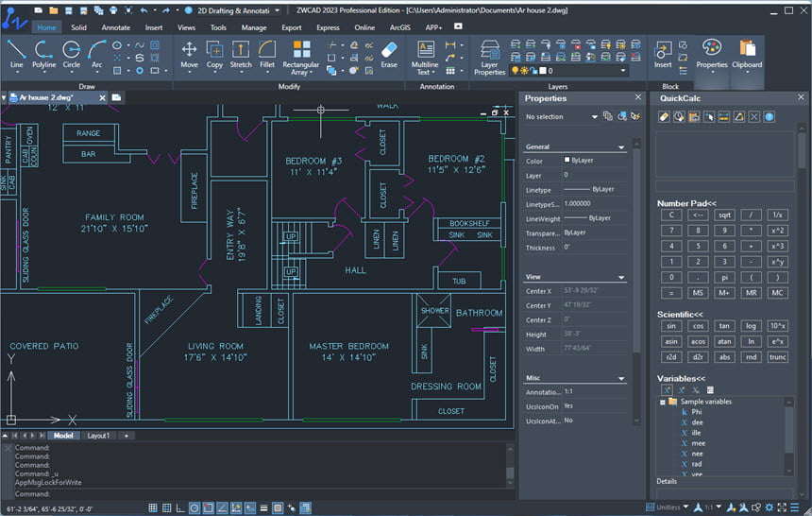Select the Polyline tool
The height and width of the screenshot is (516, 812).
[x=44, y=55]
